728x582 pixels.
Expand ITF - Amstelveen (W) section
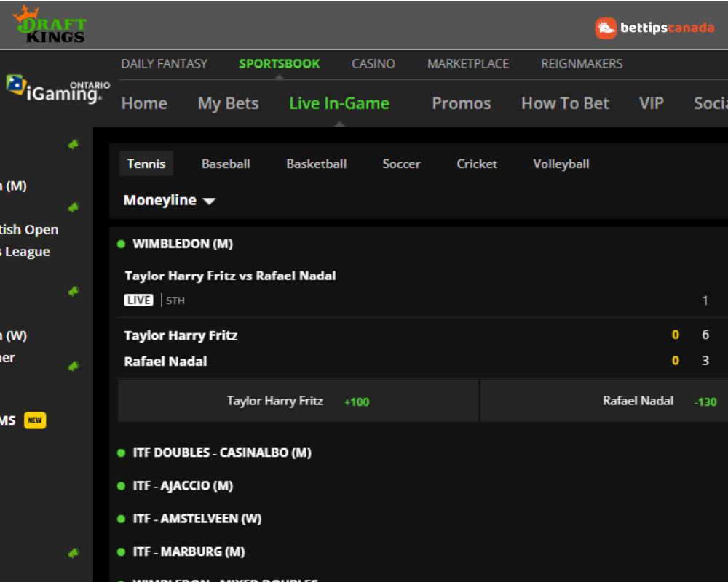[197, 519]
